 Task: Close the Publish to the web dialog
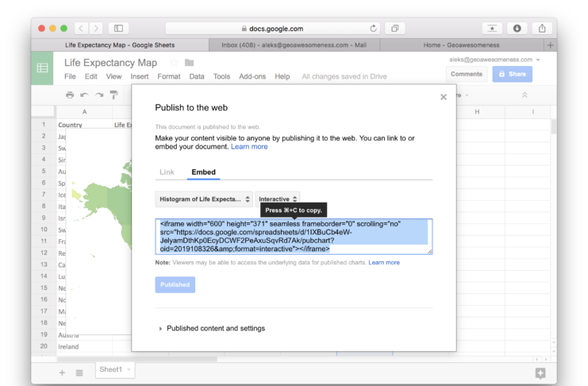443,97
